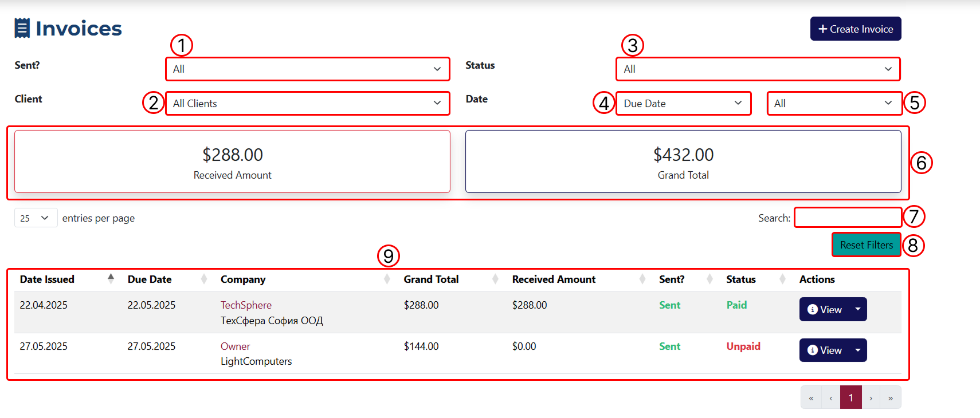Click the Unpaid status for LightComputers
980x418 pixels.
pyautogui.click(x=743, y=346)
